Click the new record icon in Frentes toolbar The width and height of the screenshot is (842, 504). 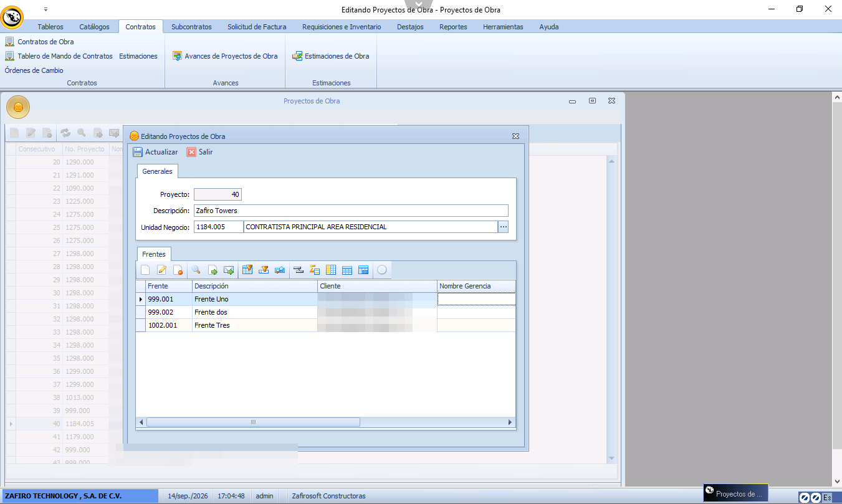tap(145, 270)
